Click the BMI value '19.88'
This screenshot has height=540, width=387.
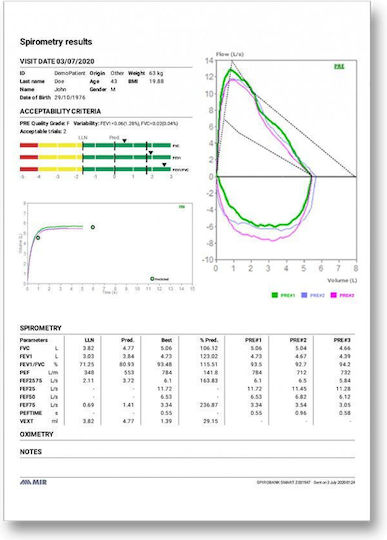click(156, 81)
